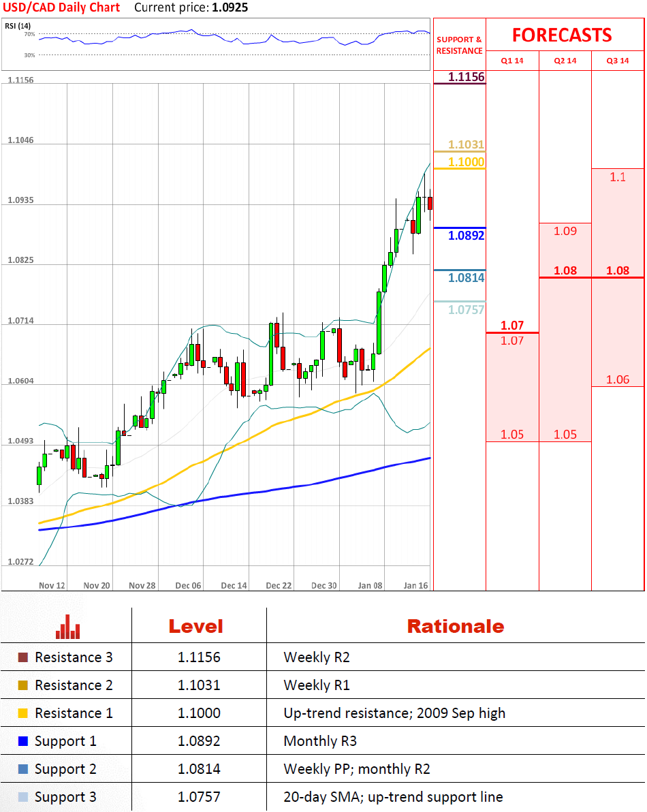Click the Jan 16 date axis label

click(415, 586)
